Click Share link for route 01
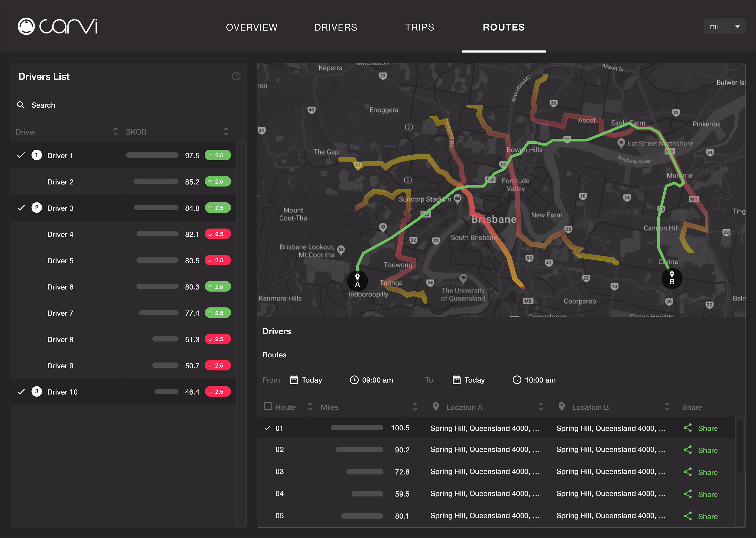 708,428
